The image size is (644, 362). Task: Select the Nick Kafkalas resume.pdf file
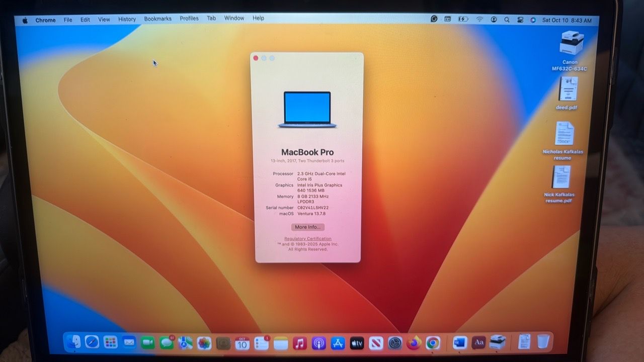tap(559, 185)
